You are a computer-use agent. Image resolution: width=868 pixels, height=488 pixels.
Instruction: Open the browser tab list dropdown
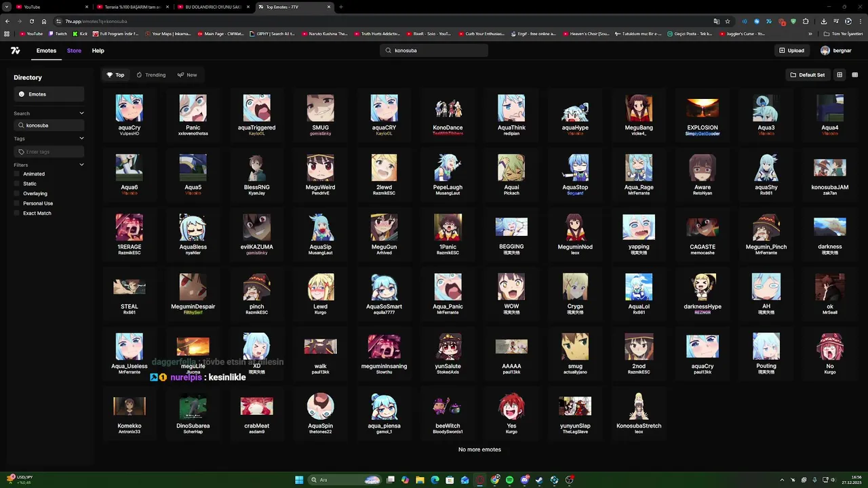tap(6, 7)
